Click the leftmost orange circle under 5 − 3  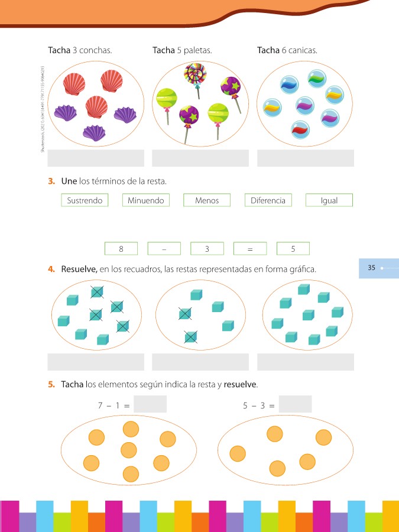(238, 453)
